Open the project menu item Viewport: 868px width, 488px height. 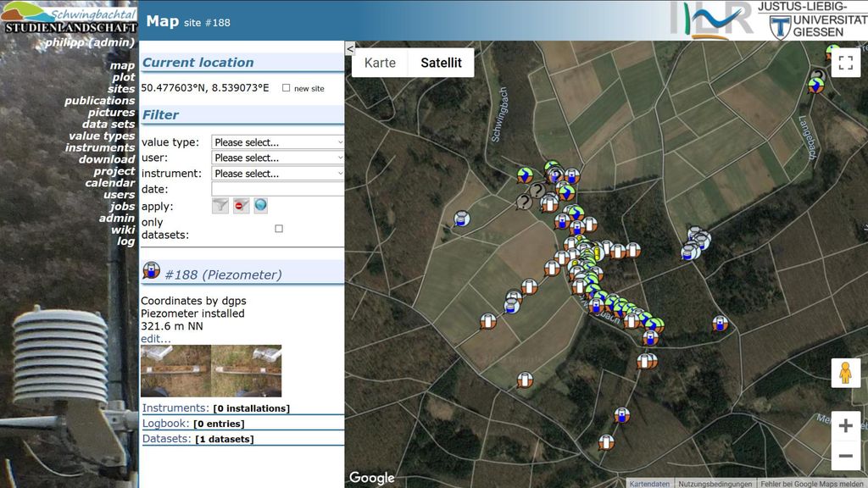(114, 171)
